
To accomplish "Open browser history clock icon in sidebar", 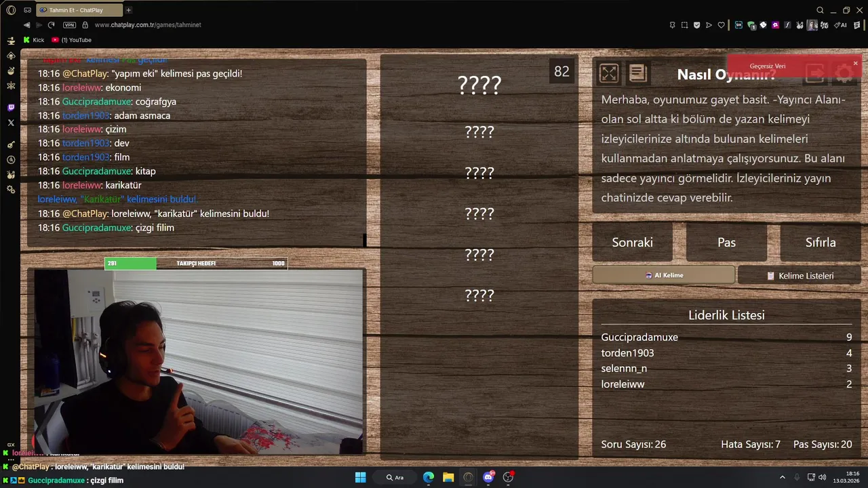I will pos(11,160).
